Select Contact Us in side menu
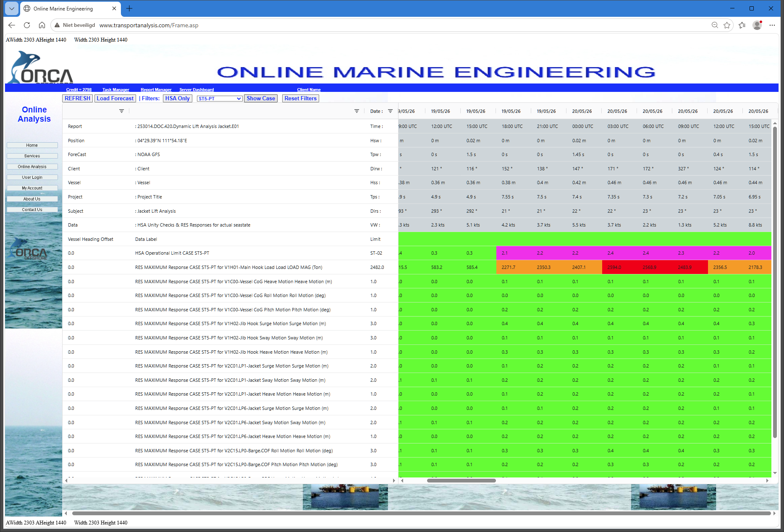 [x=32, y=209]
